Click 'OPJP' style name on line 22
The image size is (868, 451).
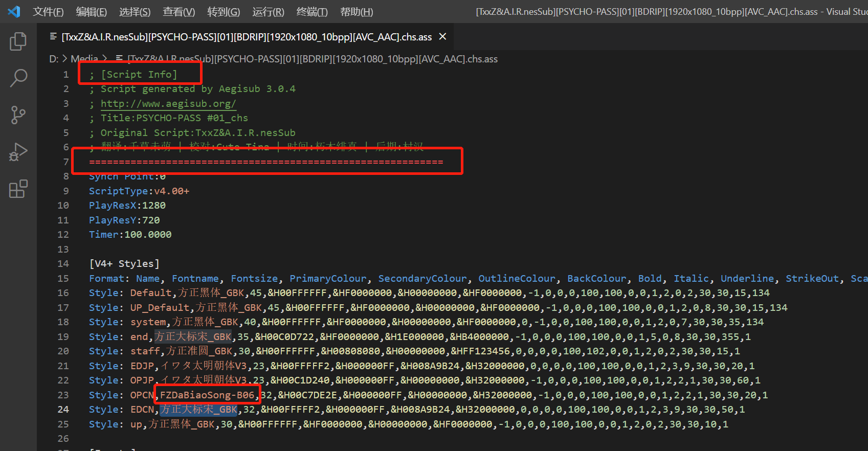pyautogui.click(x=142, y=380)
